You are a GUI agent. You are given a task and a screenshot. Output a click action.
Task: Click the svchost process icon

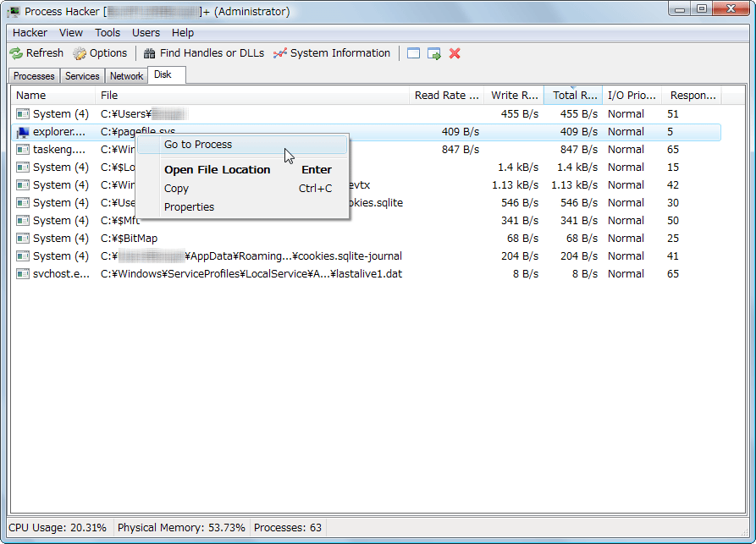[x=23, y=274]
